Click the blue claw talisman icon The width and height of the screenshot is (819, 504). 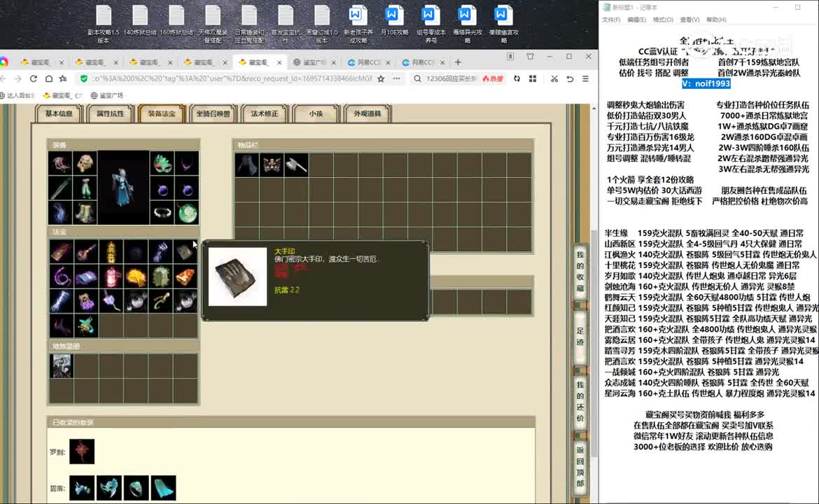coord(160,252)
